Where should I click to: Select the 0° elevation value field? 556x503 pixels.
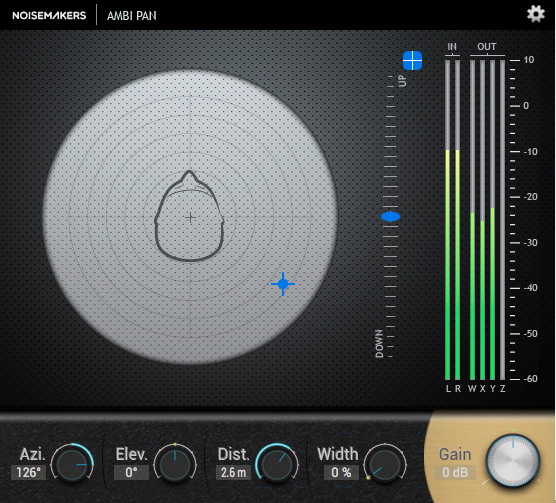click(x=131, y=473)
